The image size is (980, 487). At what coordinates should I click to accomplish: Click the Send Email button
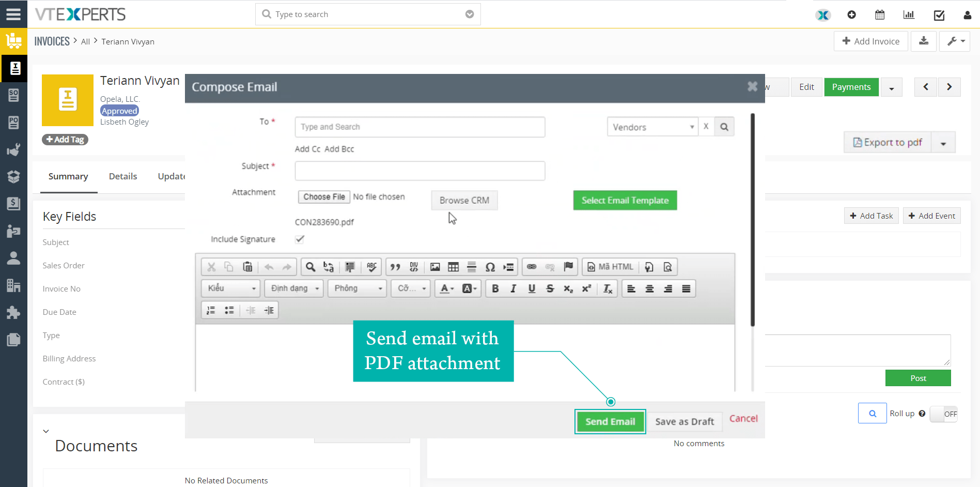point(610,421)
